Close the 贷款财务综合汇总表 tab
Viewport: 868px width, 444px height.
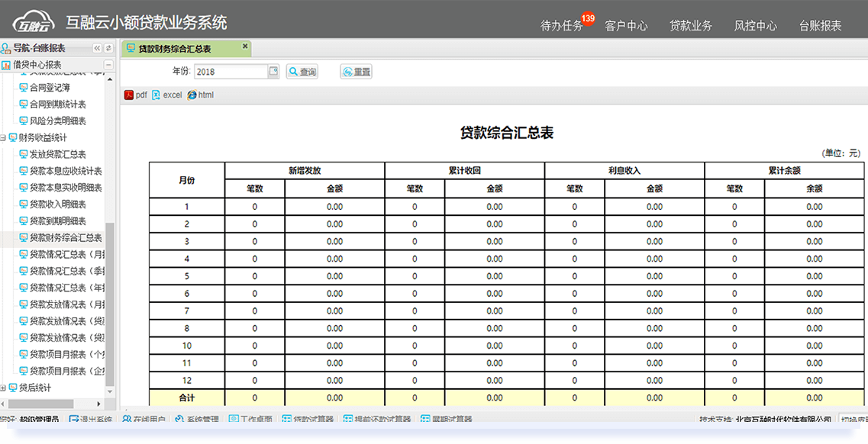click(245, 47)
